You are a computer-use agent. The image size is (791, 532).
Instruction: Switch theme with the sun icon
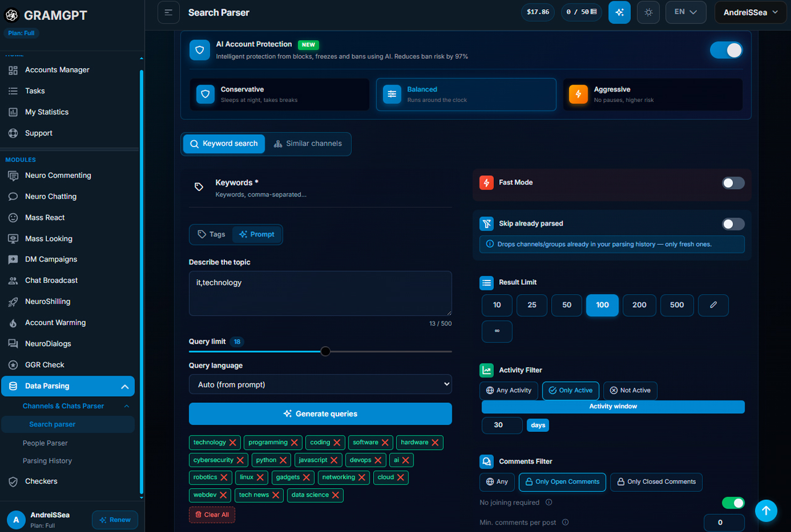pos(648,12)
